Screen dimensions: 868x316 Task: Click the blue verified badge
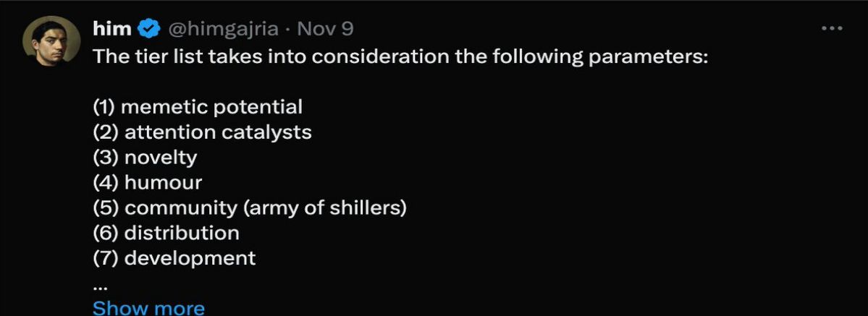(149, 29)
